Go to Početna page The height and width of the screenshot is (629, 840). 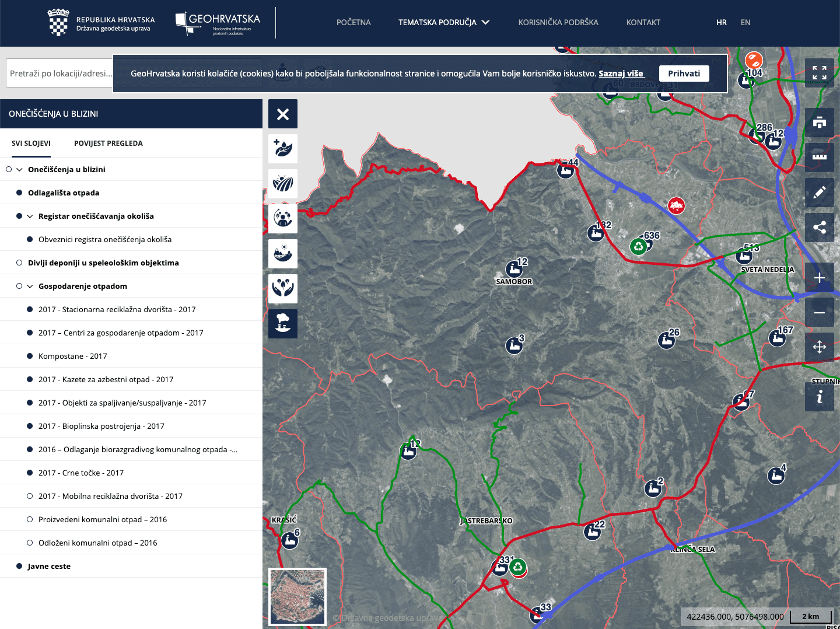pyautogui.click(x=353, y=22)
